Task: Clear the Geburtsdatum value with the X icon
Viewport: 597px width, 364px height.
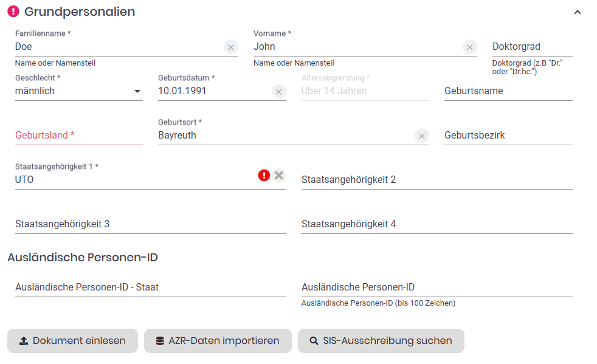Action: (278, 91)
